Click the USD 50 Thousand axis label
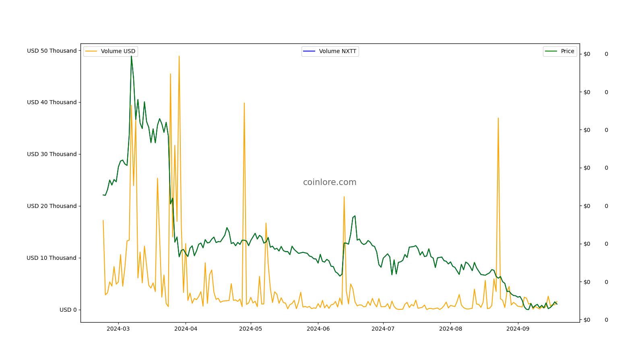The image size is (644, 362). (52, 51)
